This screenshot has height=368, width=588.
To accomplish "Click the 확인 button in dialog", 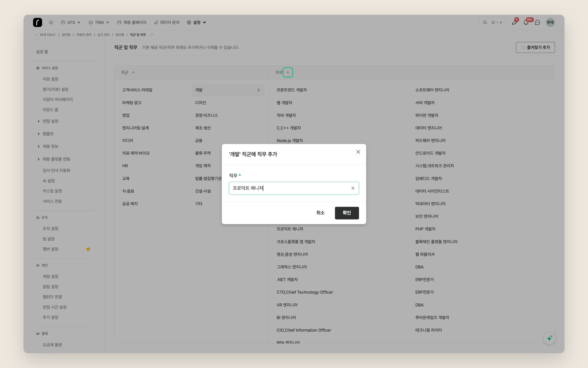I will (347, 213).
